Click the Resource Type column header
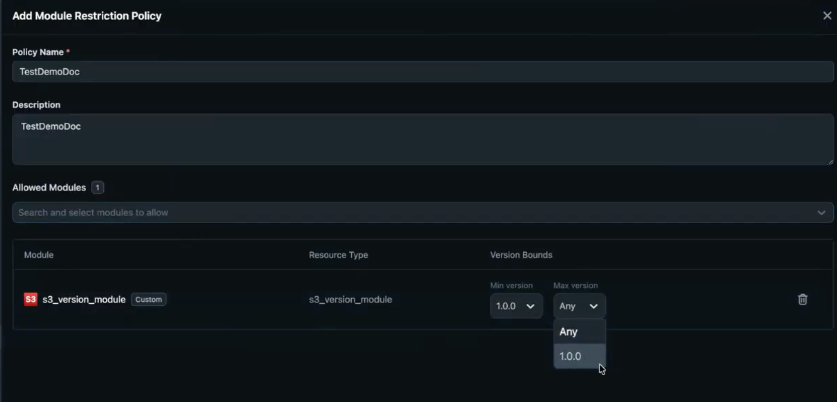The height and width of the screenshot is (402, 837). 338,255
